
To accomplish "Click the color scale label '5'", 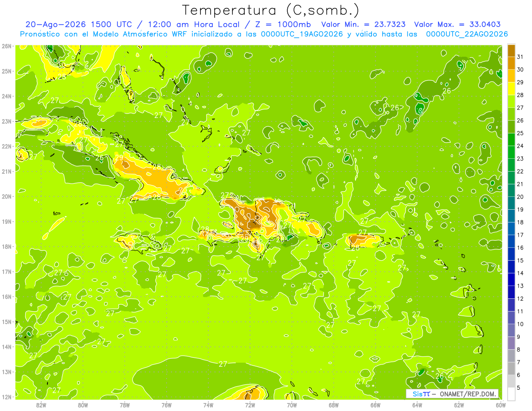I will [519, 388].
